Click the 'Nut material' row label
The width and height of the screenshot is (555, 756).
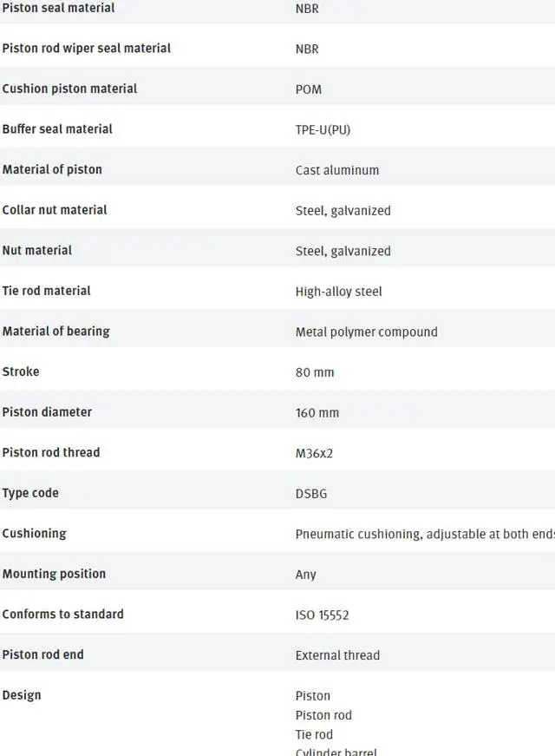coord(36,251)
